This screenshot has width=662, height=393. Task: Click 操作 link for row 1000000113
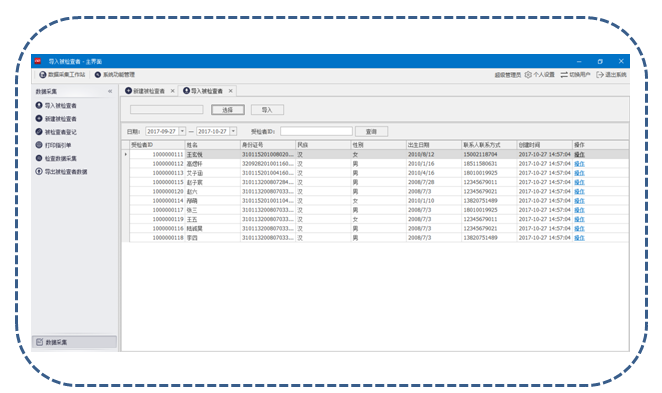(579, 173)
